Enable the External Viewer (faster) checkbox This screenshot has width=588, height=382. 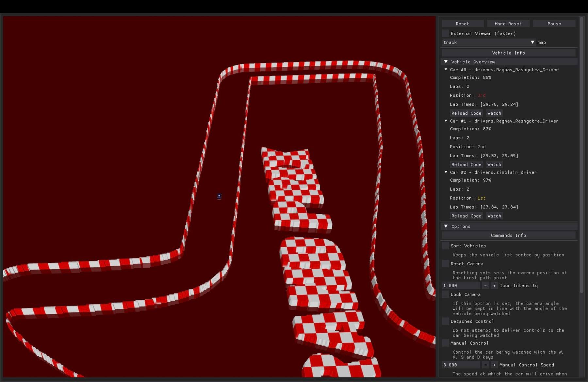445,33
